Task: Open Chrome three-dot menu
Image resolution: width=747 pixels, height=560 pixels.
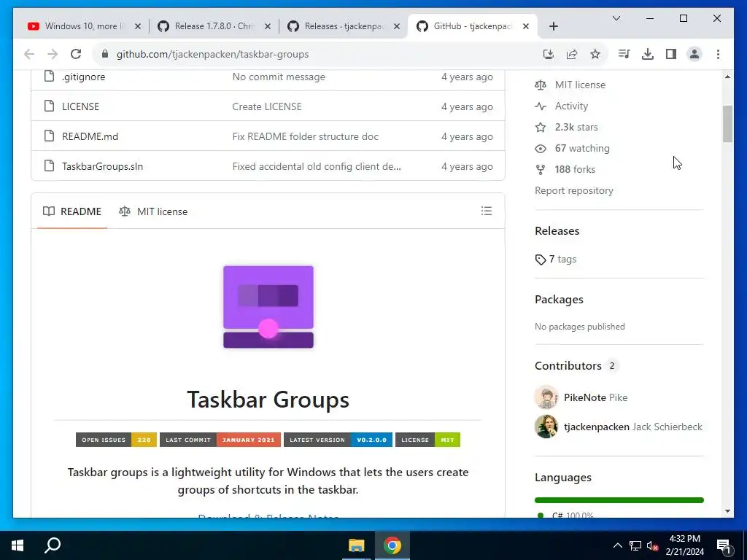Action: click(718, 54)
